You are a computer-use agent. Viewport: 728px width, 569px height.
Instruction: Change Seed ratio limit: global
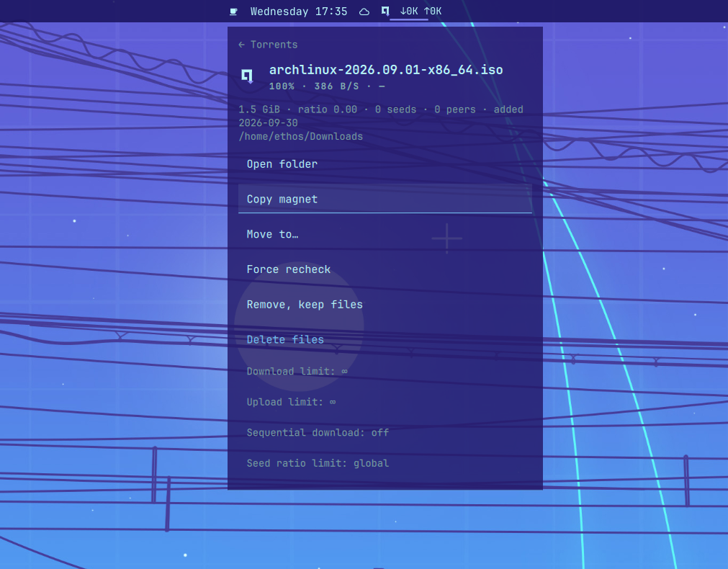coord(385,463)
